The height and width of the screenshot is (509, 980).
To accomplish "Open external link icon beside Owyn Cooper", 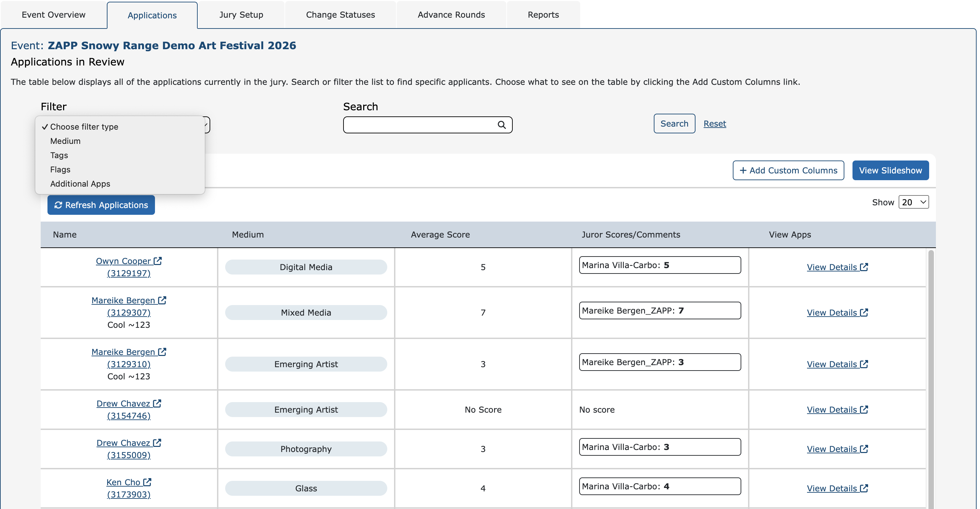I will (157, 261).
